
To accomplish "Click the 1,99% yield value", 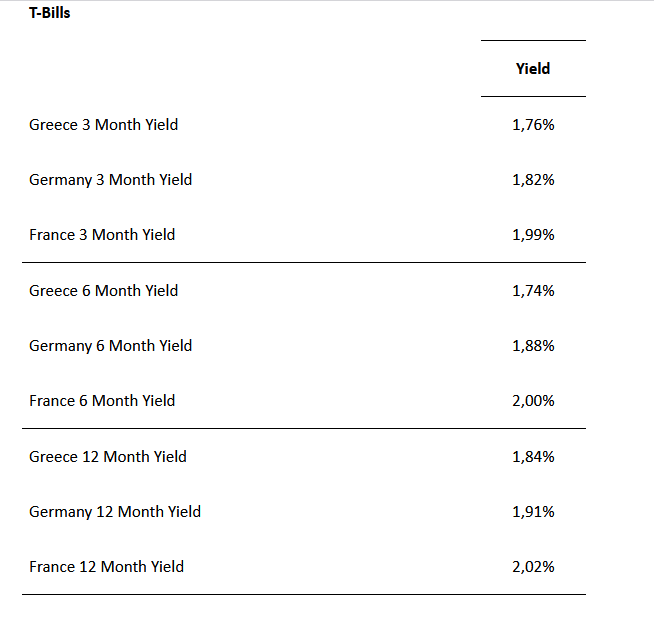I will tap(533, 235).
